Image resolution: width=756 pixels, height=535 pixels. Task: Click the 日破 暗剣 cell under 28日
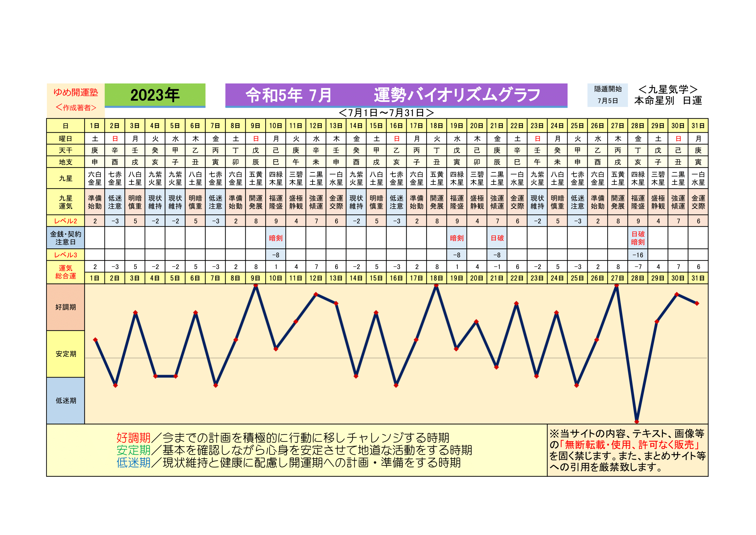(637, 238)
